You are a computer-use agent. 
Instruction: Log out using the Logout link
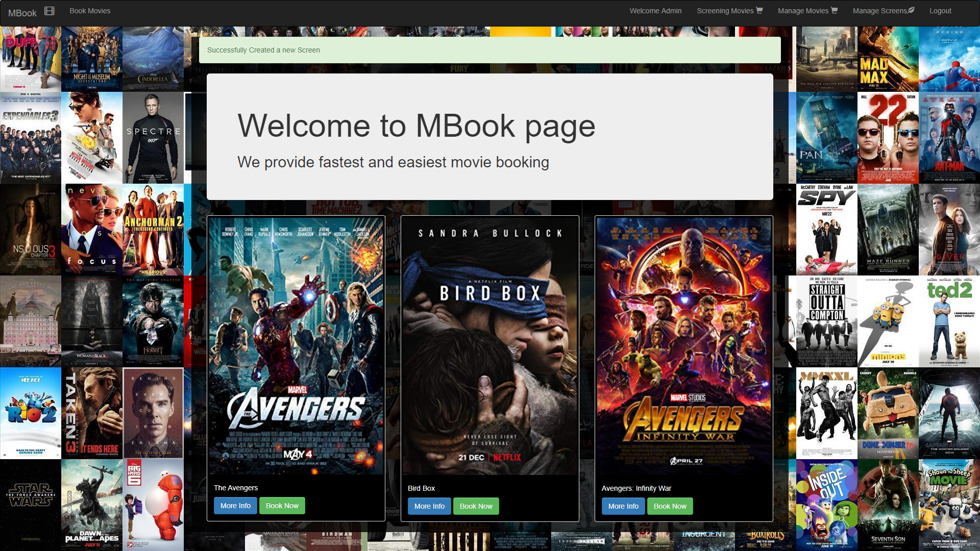[940, 11]
